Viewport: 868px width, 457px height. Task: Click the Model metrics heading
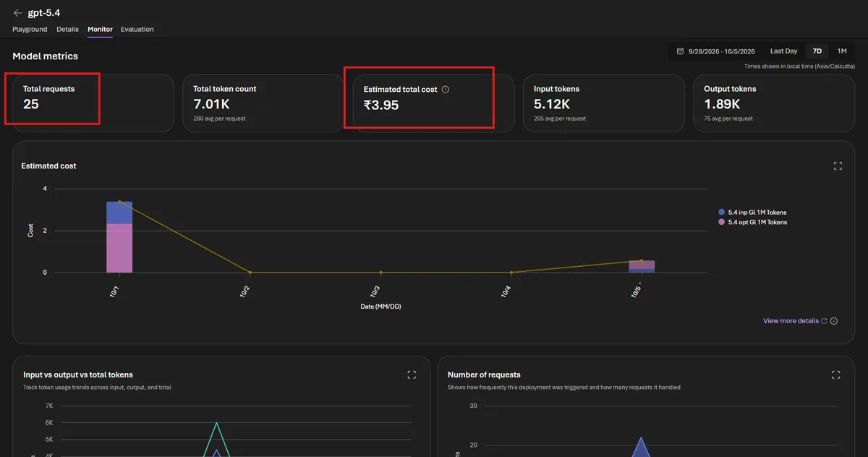45,56
